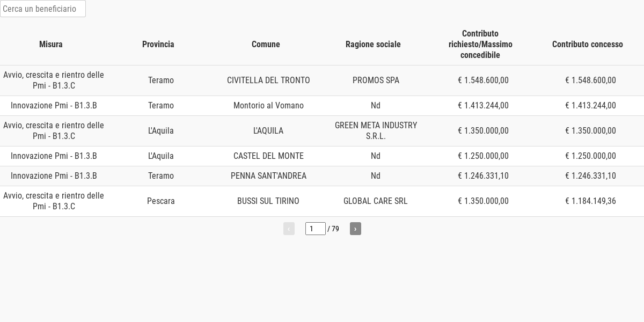Sort by the Provincia column header
Viewport: 644px width, 322px height.
(x=158, y=45)
